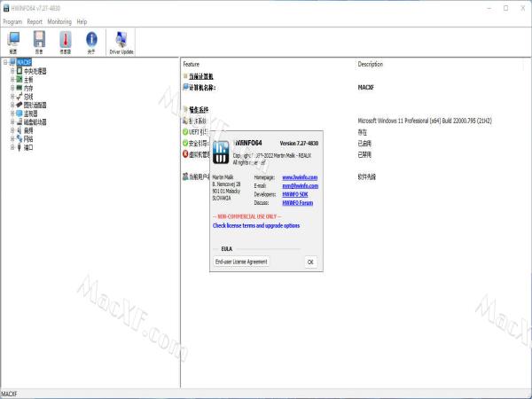Click the 内存 memory module icon
The height and width of the screenshot is (399, 532).
click(x=20, y=88)
